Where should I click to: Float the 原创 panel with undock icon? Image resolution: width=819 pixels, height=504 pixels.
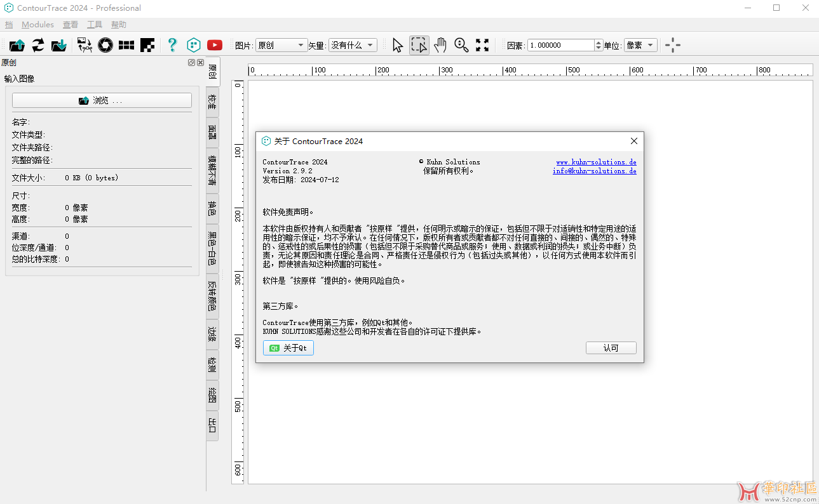point(191,62)
